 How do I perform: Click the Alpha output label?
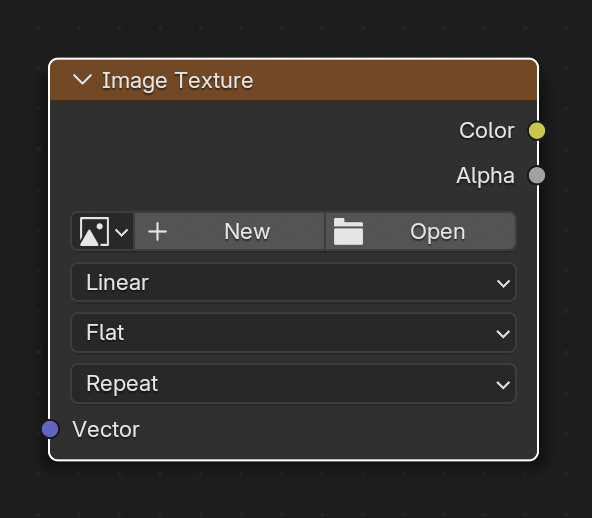[486, 176]
